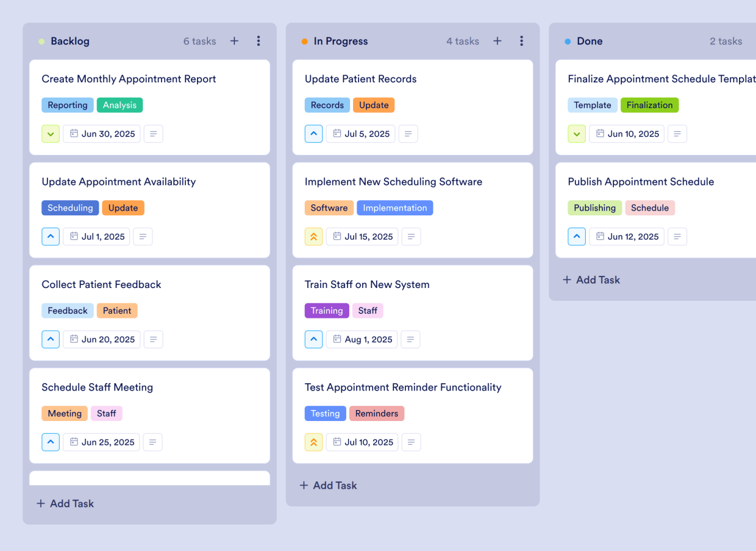Open the Schedule Staff Meeting card
This screenshot has height=551, width=756.
(x=97, y=387)
